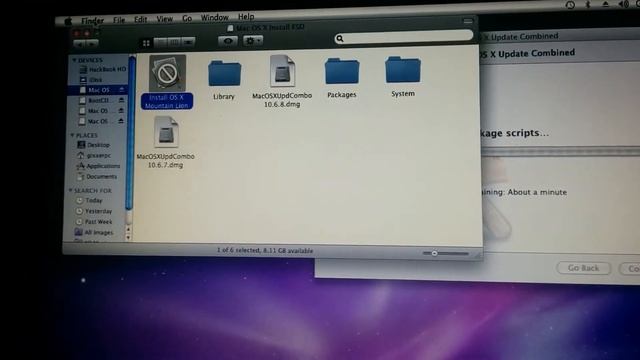Switch Finder to list view

pos(161,42)
